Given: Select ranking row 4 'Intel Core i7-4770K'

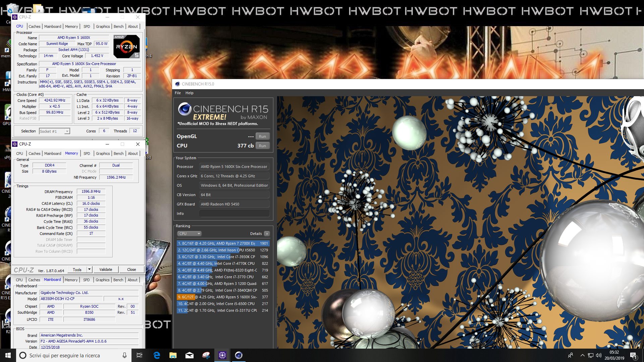Looking at the screenshot, I should [223, 263].
